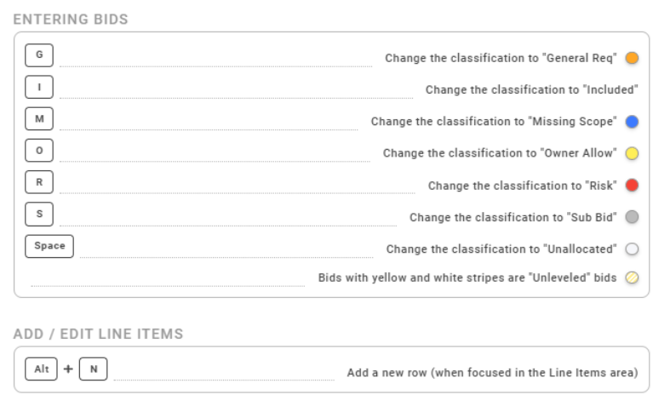Click the gray Sub Bid color dot
The width and height of the screenshot is (670, 412).
[x=632, y=217]
